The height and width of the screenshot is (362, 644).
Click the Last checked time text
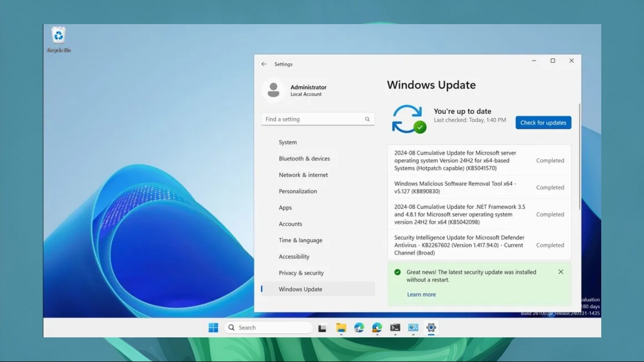(x=470, y=120)
